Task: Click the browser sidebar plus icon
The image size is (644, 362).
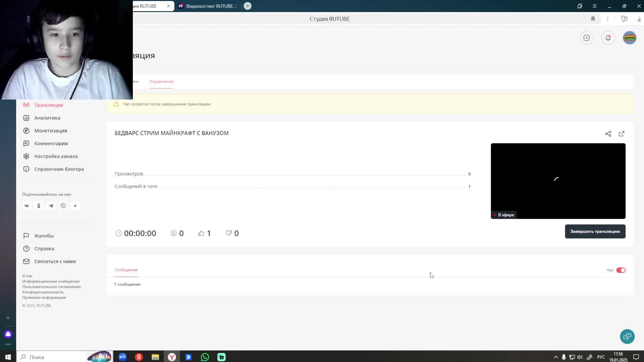Action: 8,318
